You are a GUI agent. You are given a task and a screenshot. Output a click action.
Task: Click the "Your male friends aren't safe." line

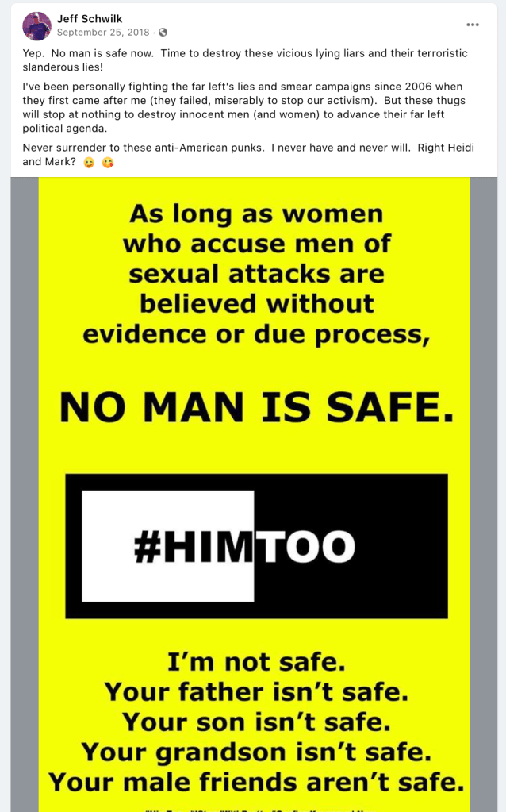pos(256,782)
